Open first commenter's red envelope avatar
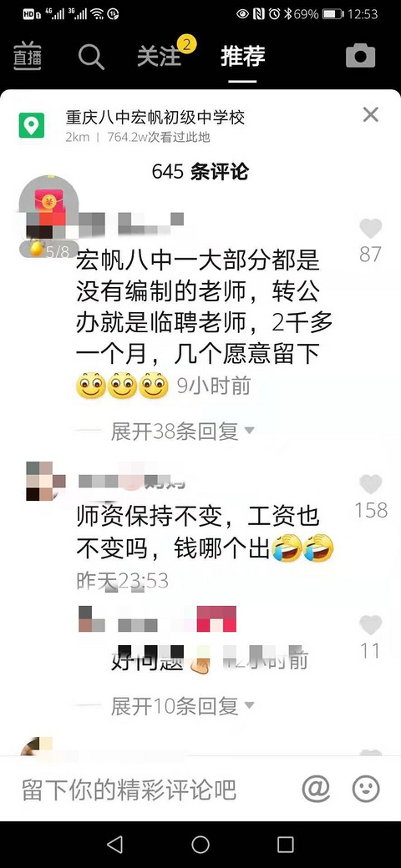The image size is (401, 868). tap(47, 203)
